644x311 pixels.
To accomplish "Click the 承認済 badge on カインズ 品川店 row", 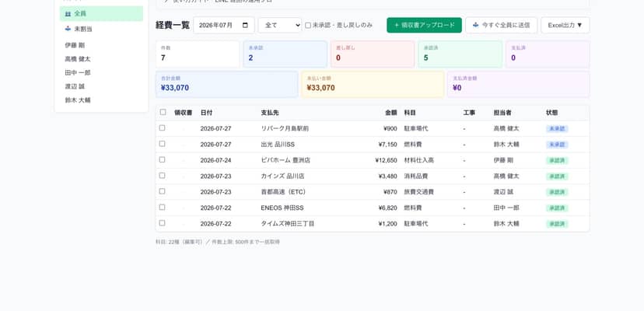I will (557, 176).
